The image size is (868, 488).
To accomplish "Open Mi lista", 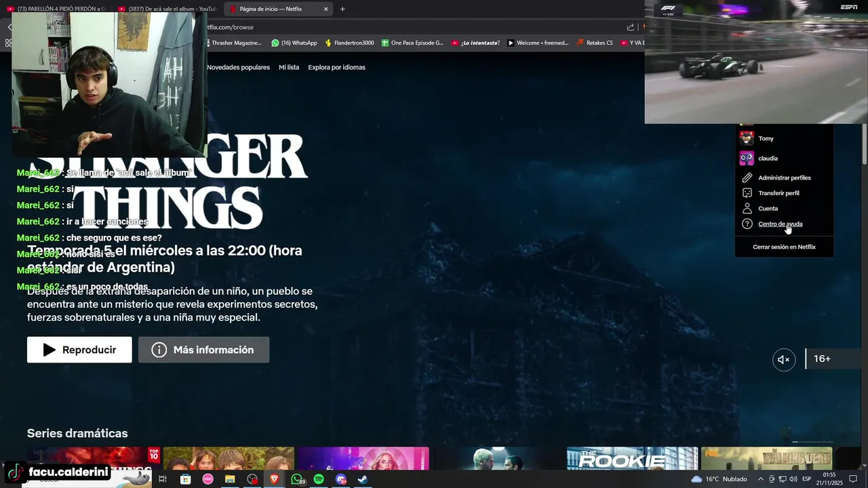I will click(x=289, y=67).
